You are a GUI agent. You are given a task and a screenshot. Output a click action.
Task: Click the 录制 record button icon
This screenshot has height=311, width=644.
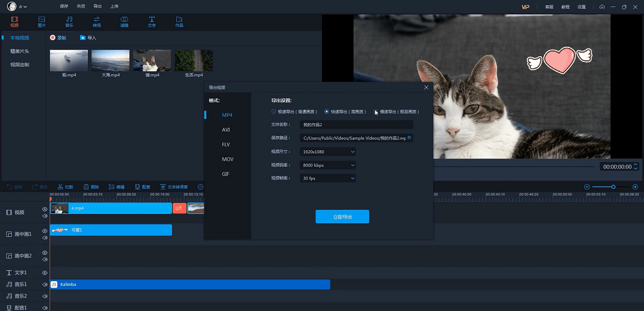(53, 37)
